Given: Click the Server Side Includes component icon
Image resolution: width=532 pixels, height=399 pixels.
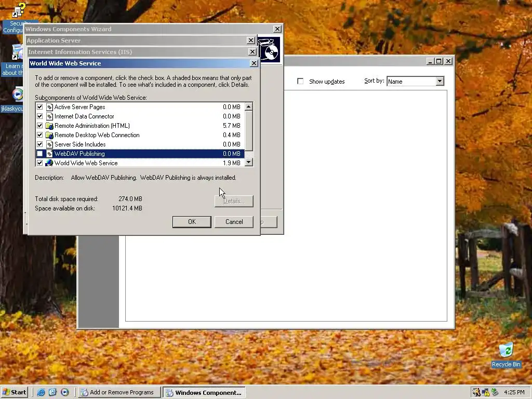Looking at the screenshot, I should [x=49, y=144].
